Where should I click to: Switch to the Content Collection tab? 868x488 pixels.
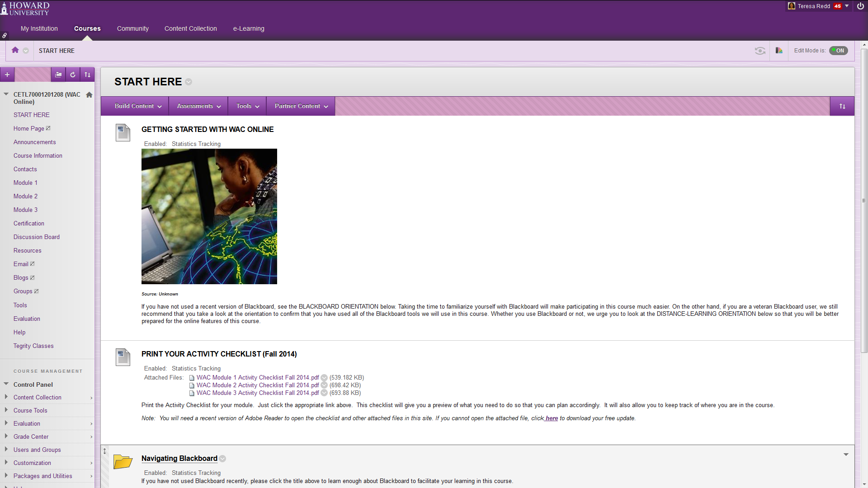(x=190, y=28)
